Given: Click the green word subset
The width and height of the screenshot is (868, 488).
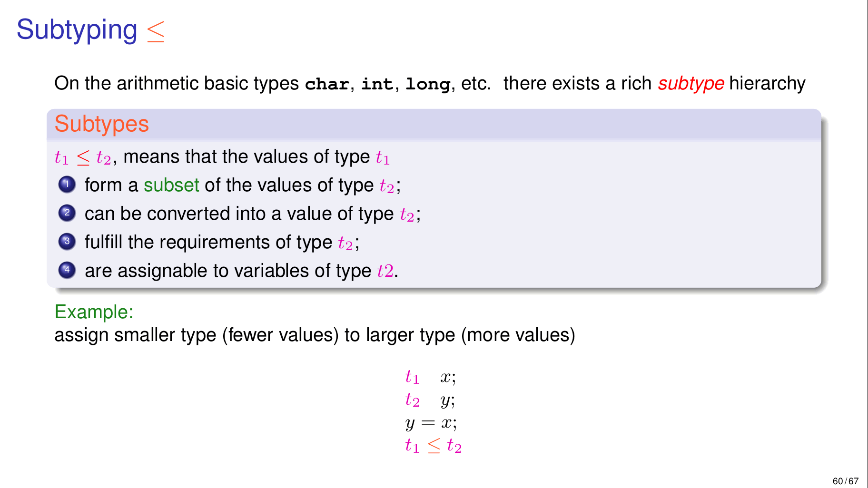Looking at the screenshot, I should pos(171,185).
